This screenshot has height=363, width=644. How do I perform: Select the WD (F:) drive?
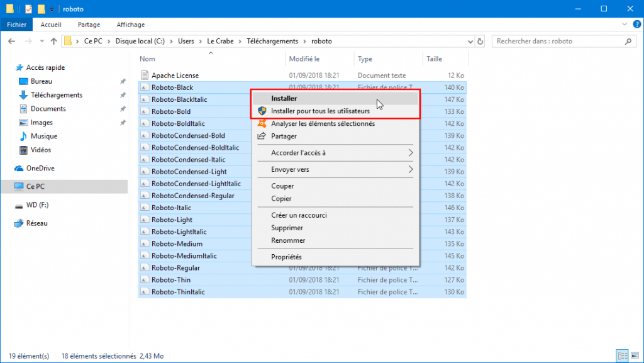click(37, 205)
